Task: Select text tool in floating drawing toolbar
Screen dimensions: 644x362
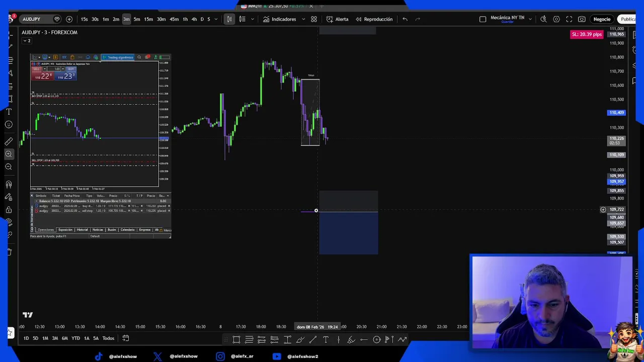Action: 326,340
